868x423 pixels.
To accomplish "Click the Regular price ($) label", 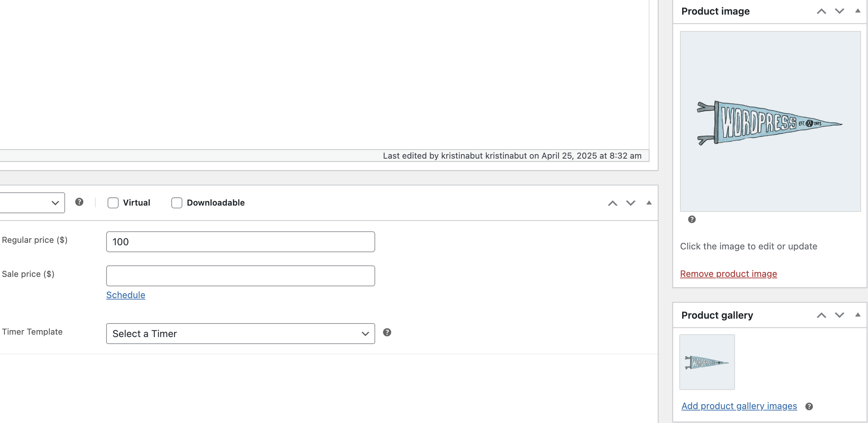I will coord(35,240).
